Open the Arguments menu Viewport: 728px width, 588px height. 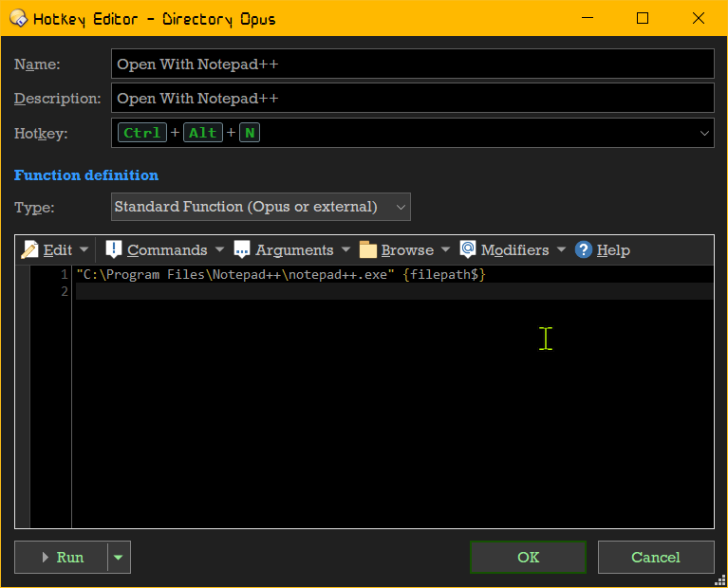point(294,250)
